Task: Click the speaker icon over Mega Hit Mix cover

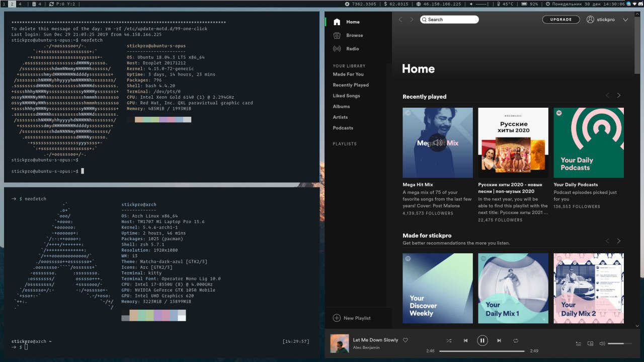Action: coord(438,142)
